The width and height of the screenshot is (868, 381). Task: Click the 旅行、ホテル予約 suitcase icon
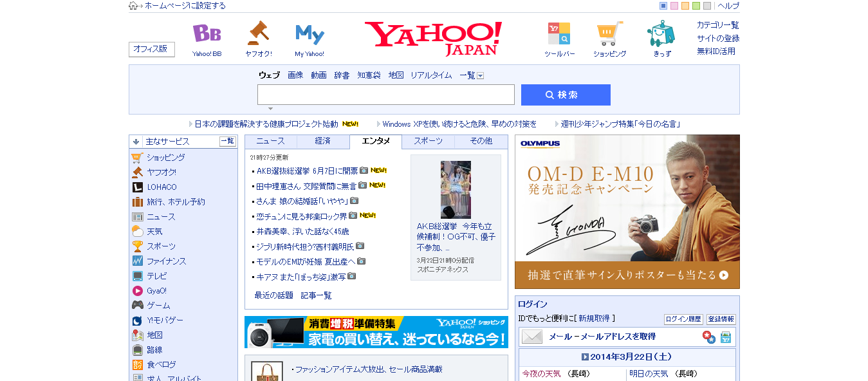coord(137,202)
